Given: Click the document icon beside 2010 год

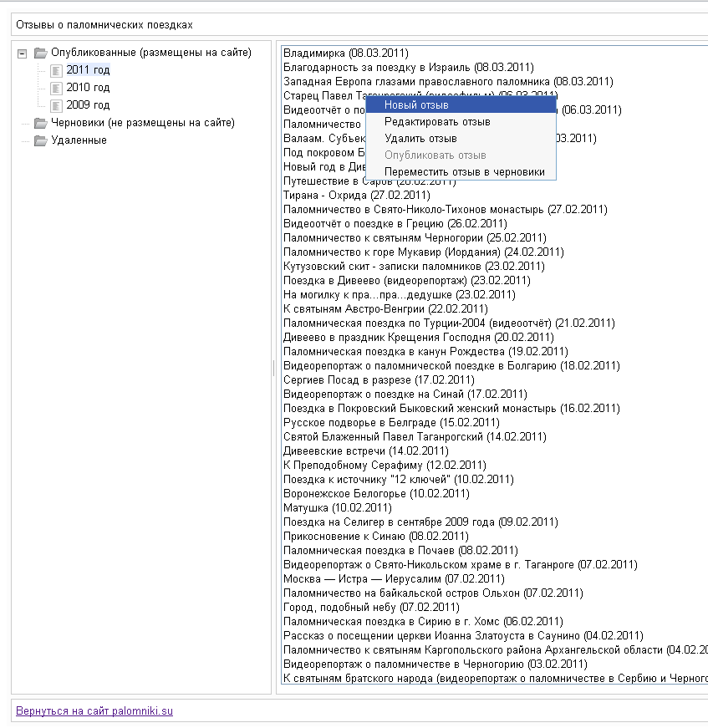Looking at the screenshot, I should coord(56,88).
